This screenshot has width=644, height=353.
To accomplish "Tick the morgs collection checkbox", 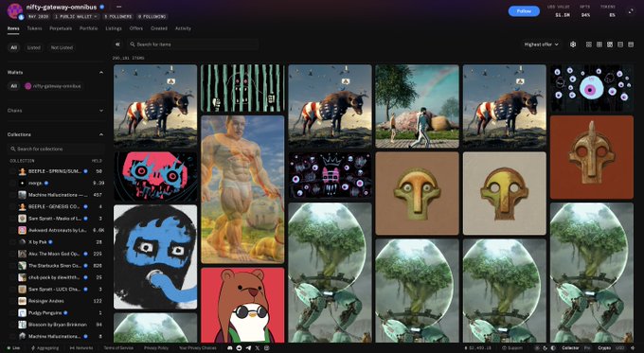I will coord(12,183).
